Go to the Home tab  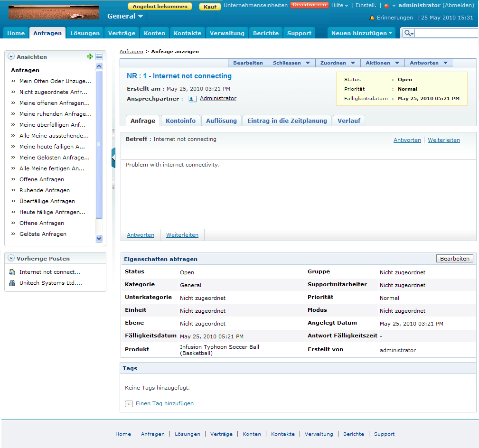point(16,33)
